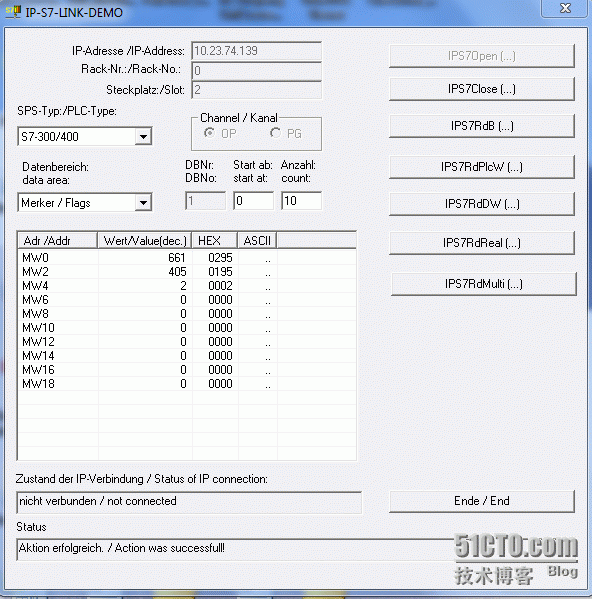Click the IPS7RdReal (...) button
Viewport: 592px width, 599px height.
[482, 243]
